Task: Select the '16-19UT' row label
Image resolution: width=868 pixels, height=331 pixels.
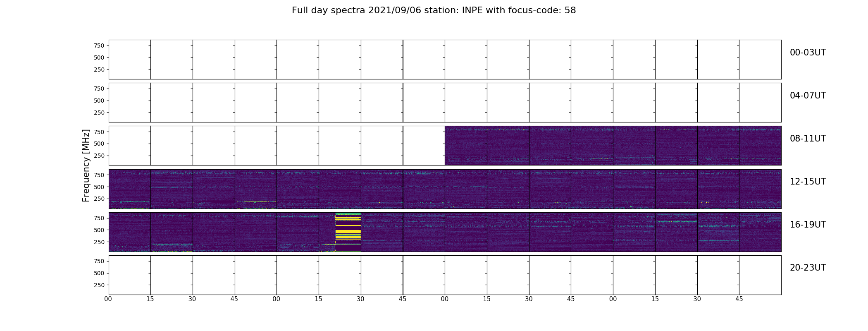Action: 808,225
